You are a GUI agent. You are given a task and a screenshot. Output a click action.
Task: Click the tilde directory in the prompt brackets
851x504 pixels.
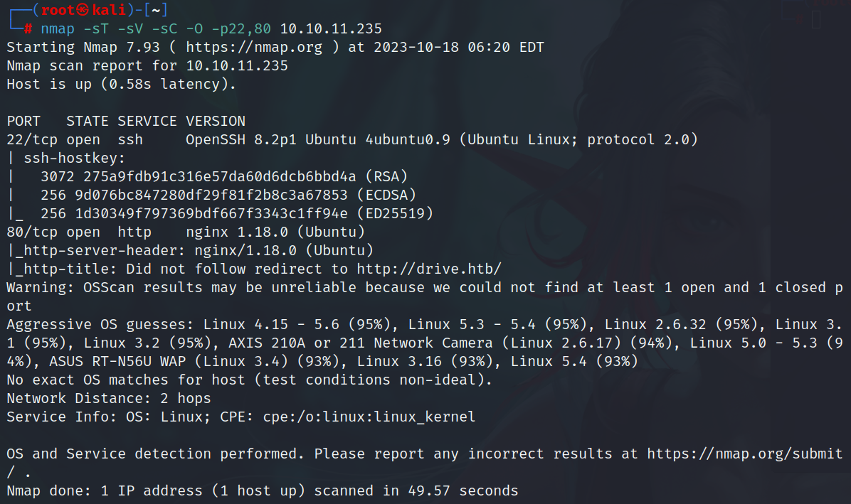tap(156, 11)
